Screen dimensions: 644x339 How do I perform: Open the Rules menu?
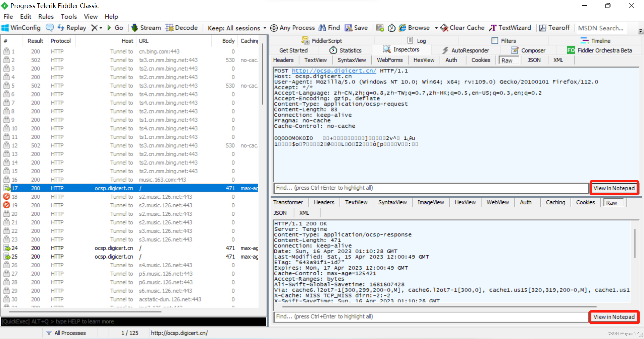(46, 16)
